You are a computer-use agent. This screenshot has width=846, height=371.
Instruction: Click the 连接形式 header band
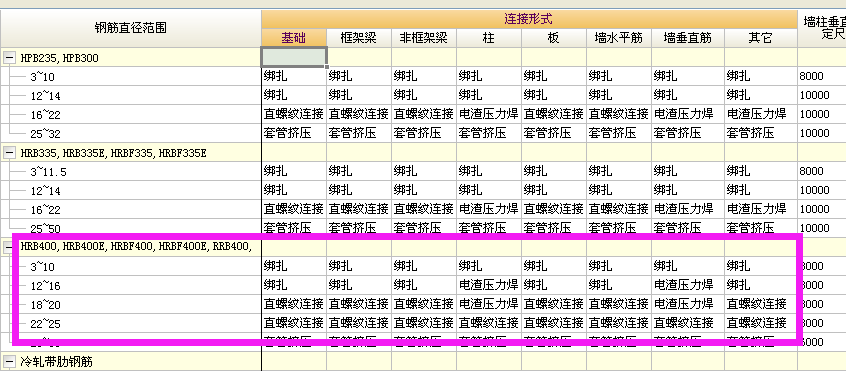coord(529,19)
